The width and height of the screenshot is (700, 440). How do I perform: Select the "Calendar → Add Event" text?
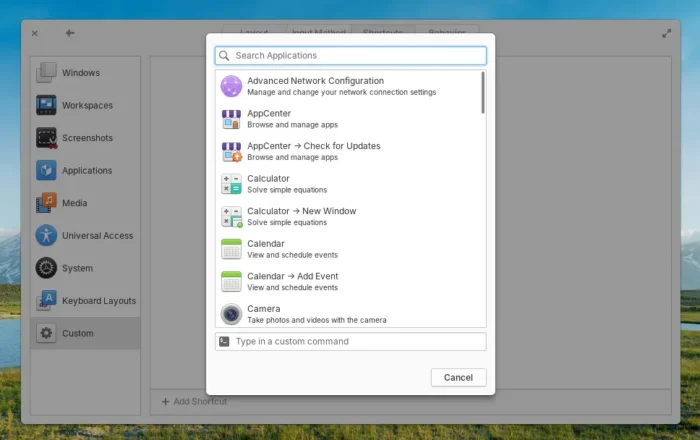click(x=293, y=276)
